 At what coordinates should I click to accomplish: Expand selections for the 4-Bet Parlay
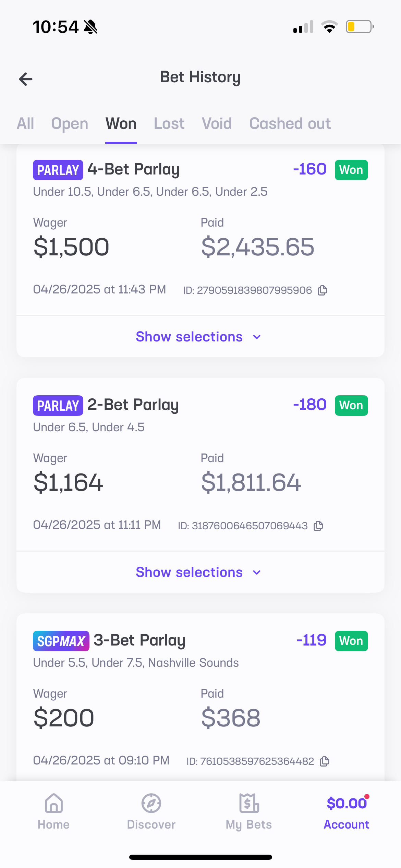pyautogui.click(x=189, y=337)
